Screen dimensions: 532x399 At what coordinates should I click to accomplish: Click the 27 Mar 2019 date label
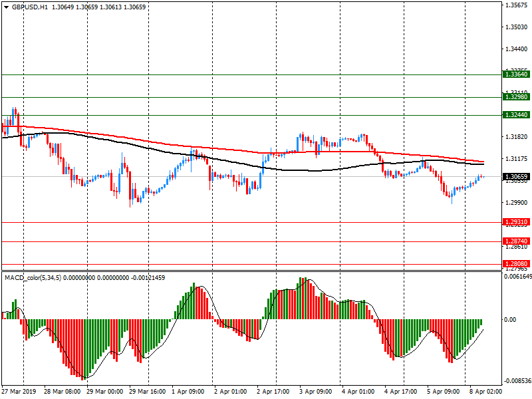[17, 392]
